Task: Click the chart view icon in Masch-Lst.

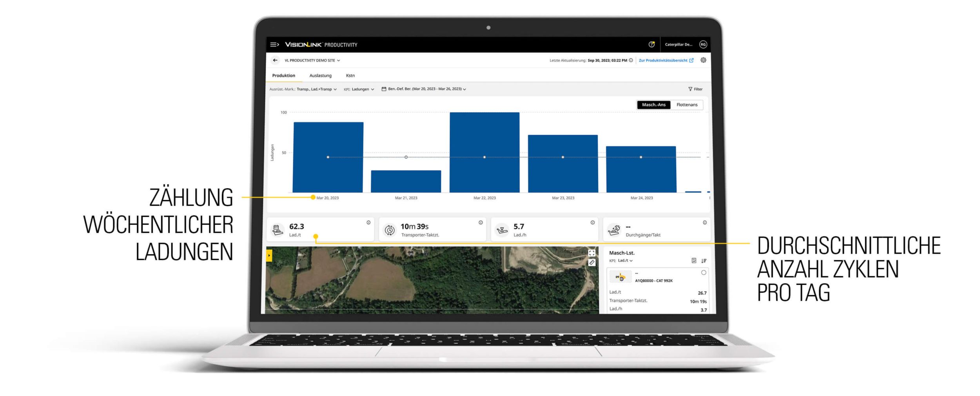Action: (x=694, y=261)
